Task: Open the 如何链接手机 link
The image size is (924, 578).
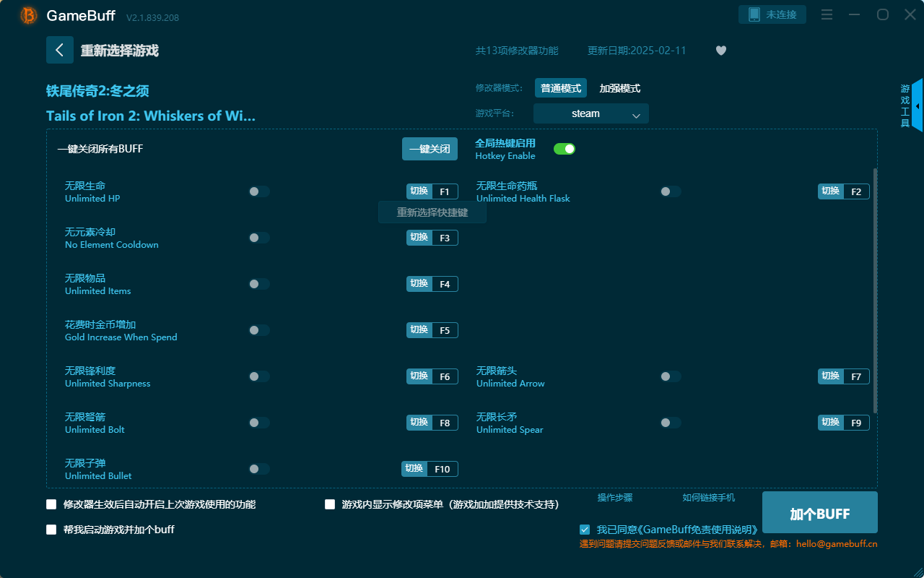Action: 708,497
